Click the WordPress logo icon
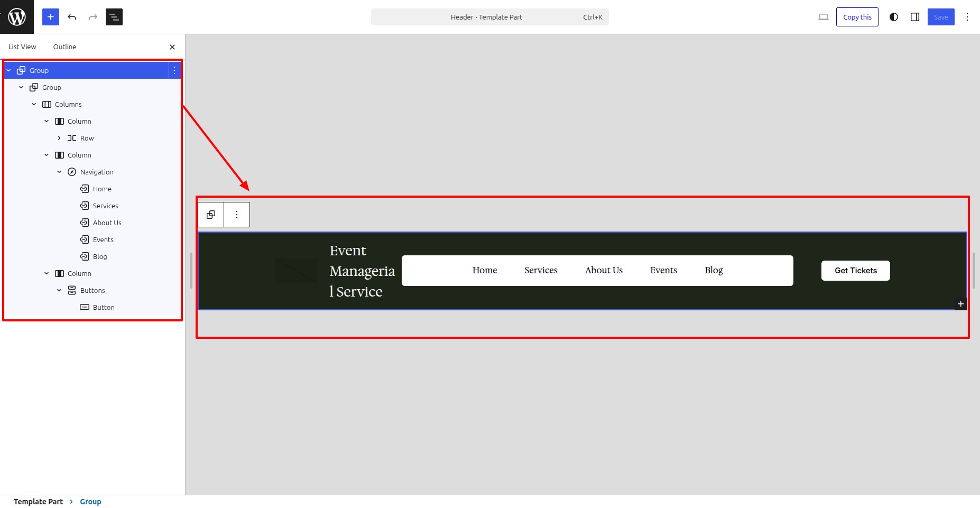The height and width of the screenshot is (508, 980). point(17,17)
